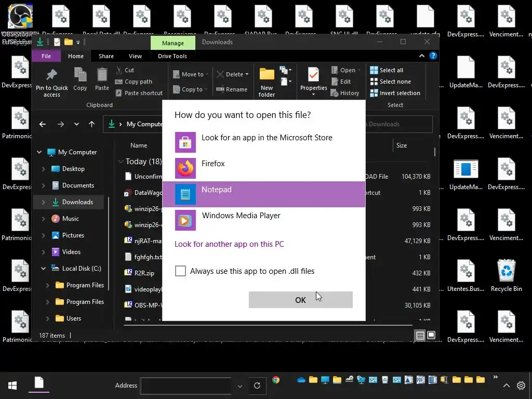
Task: Rename the selected file
Action: (232, 89)
